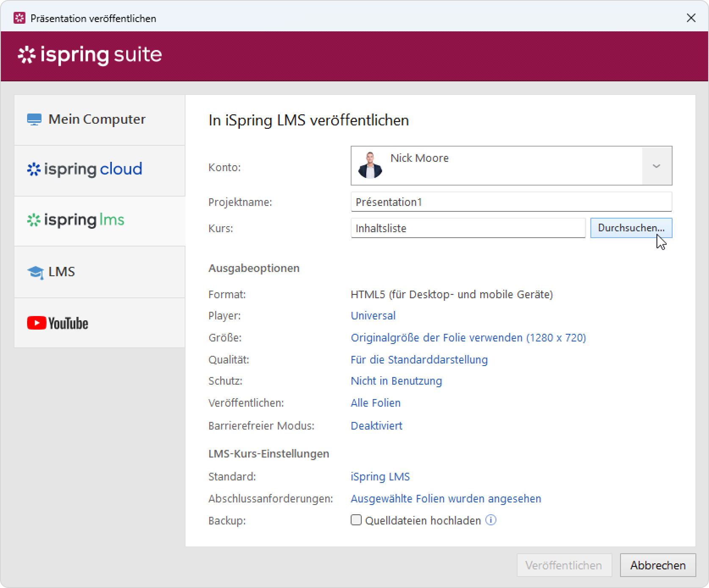Click the Nick Moore account name

420,158
